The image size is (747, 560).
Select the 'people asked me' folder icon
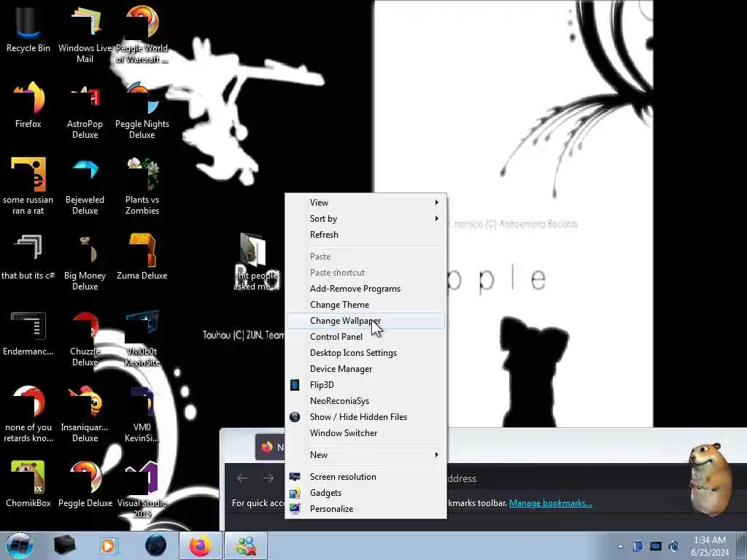[x=255, y=261]
